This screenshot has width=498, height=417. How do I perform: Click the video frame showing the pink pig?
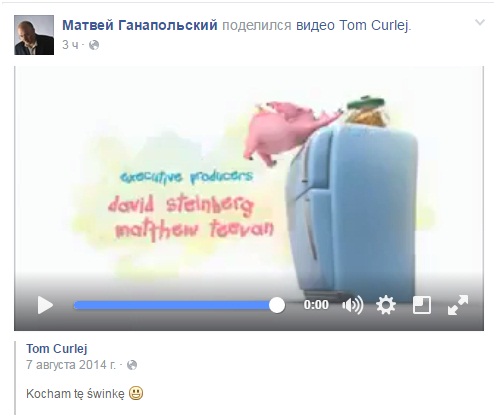click(249, 173)
